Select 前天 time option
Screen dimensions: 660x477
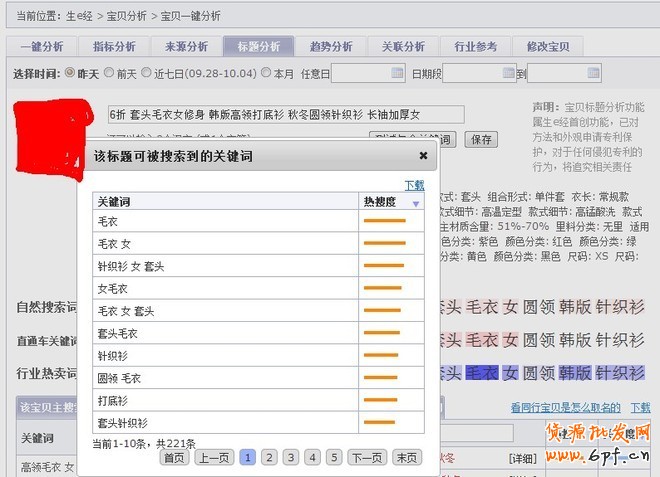tap(109, 72)
